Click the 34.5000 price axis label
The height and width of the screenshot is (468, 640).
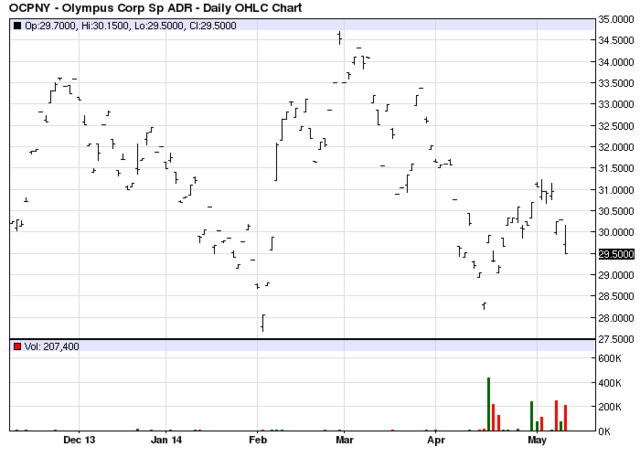(616, 40)
